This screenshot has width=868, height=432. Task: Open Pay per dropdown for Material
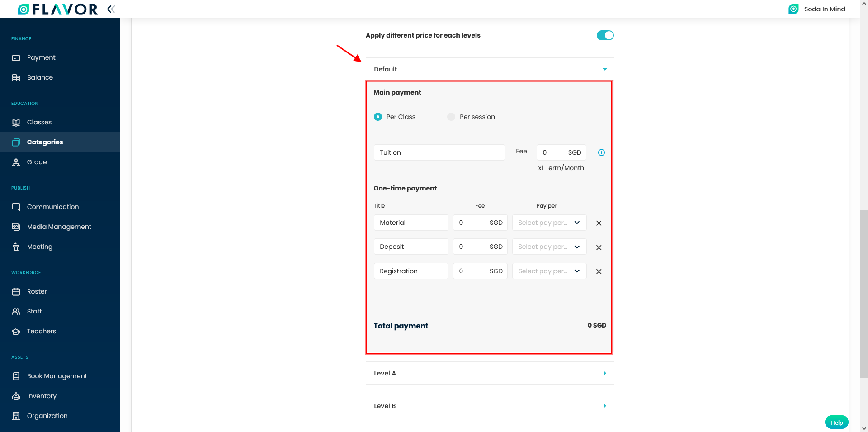coord(549,223)
